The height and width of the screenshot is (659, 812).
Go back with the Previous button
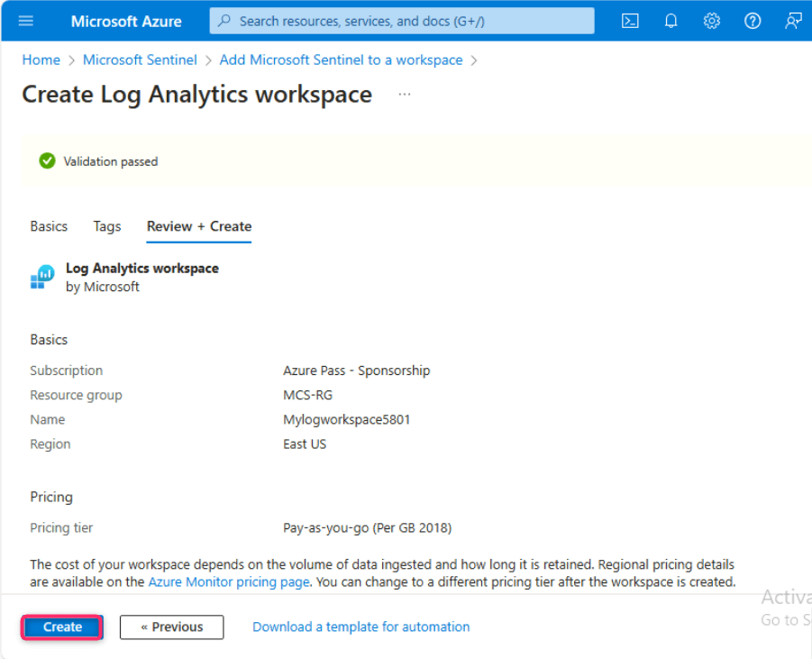tap(171, 627)
